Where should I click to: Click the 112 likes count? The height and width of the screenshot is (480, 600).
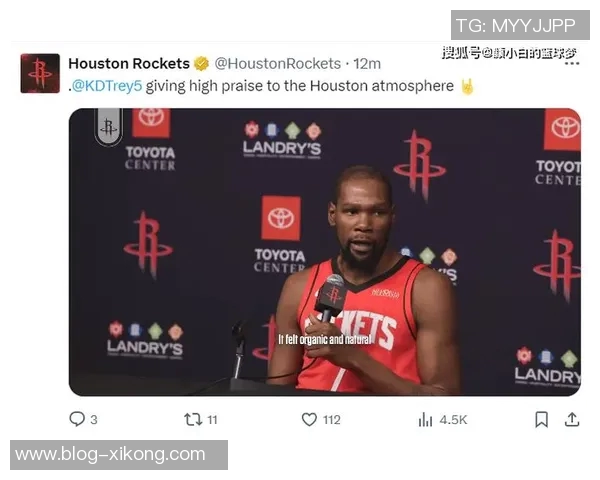(331, 420)
